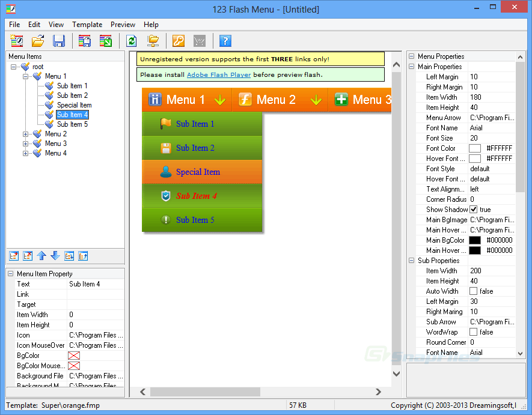Click green plus icon on Menu 3
532x415 pixels.
[341, 100]
